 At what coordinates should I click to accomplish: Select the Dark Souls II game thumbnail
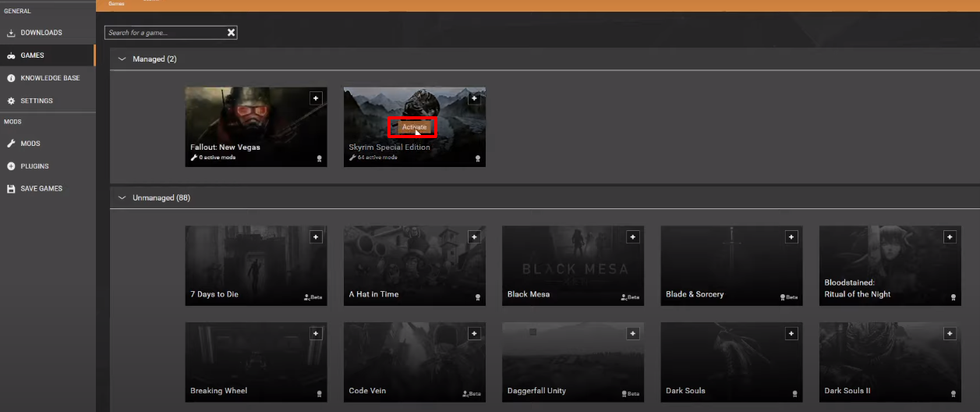pyautogui.click(x=890, y=362)
